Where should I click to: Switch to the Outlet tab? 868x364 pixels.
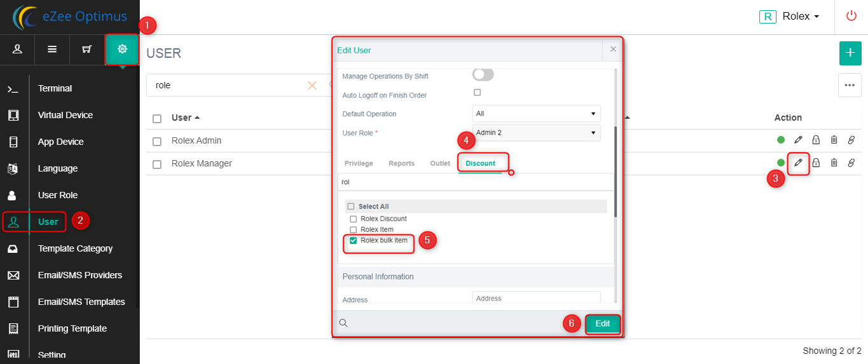(x=440, y=163)
